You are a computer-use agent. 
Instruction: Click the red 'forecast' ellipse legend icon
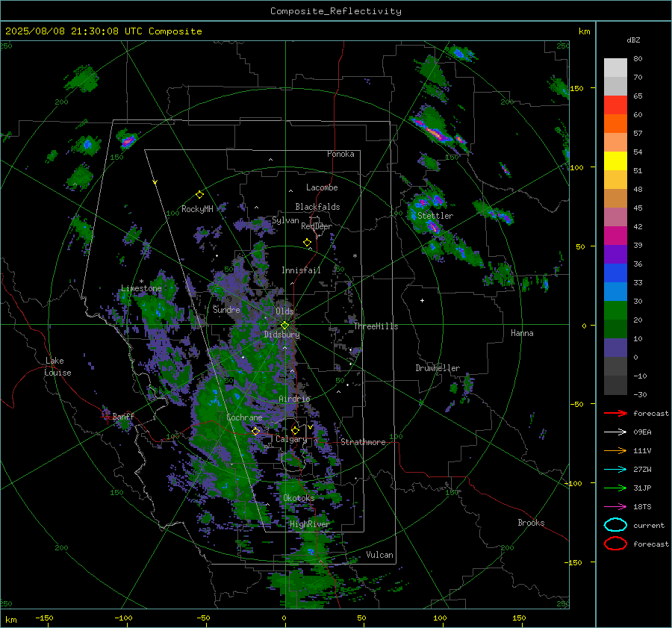(x=615, y=544)
